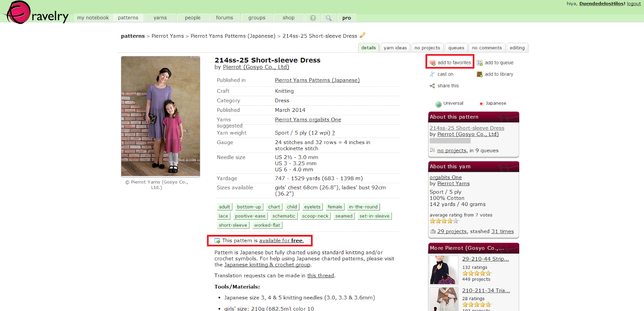Go to the Patterns navigation tab
Screen dimensions: 644x311
tap(128, 18)
